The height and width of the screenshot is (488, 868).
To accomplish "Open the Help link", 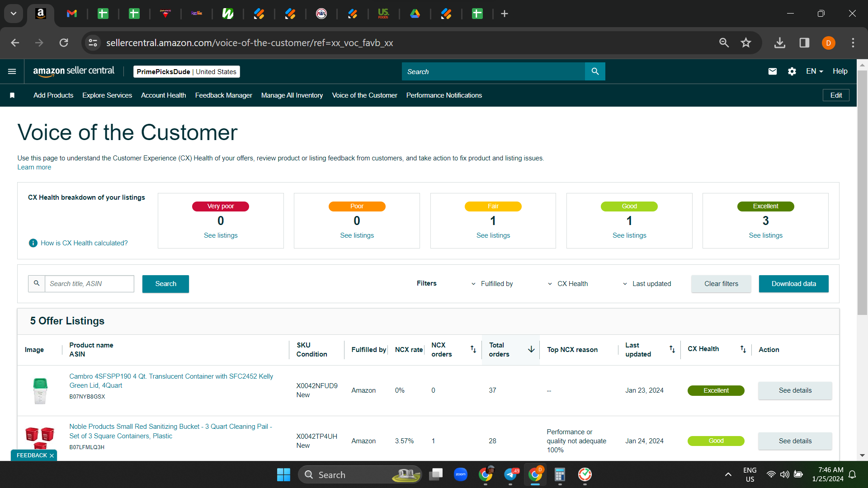I will pos(840,71).
